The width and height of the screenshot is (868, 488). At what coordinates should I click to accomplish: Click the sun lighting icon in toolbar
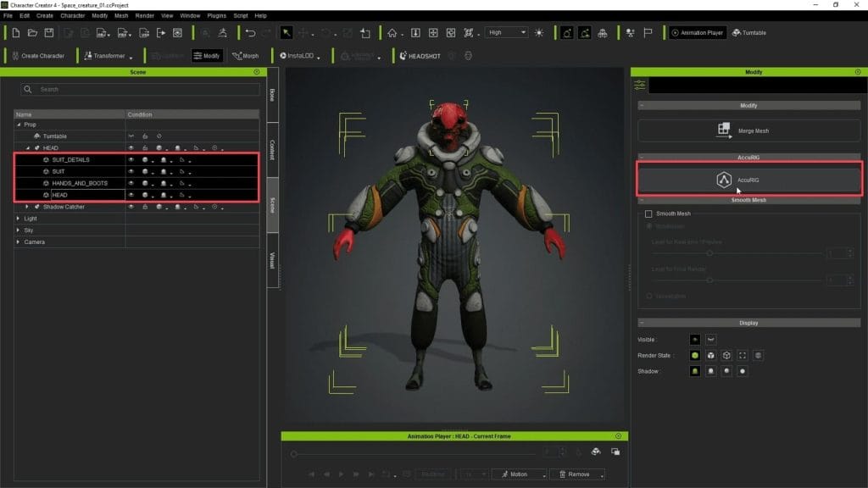[538, 33]
